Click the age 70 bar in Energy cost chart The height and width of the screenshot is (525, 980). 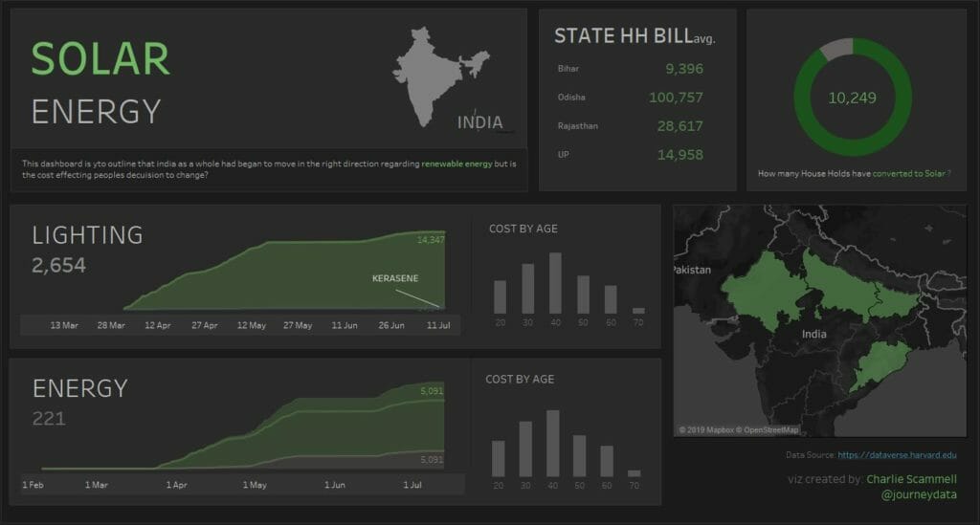coord(634,473)
